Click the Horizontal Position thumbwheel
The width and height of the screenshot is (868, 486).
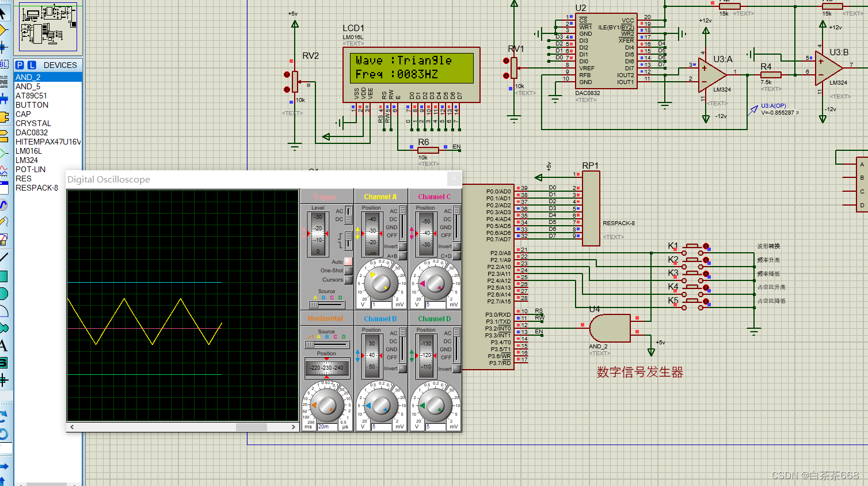point(327,367)
